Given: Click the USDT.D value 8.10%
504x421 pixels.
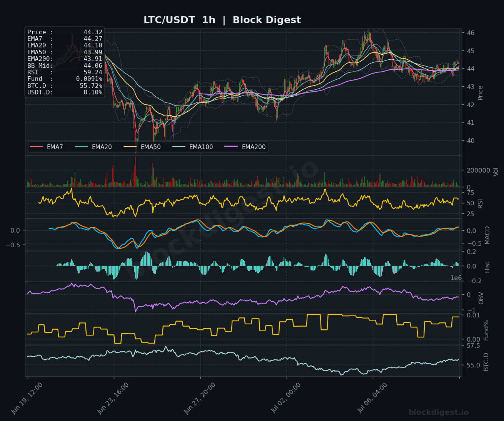Looking at the screenshot, I should (93, 92).
